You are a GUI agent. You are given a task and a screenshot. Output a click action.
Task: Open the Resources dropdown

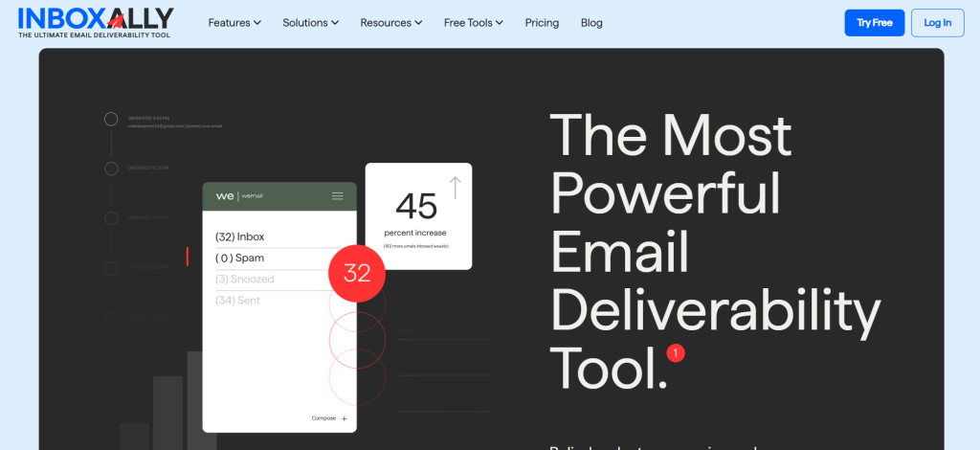tap(391, 23)
